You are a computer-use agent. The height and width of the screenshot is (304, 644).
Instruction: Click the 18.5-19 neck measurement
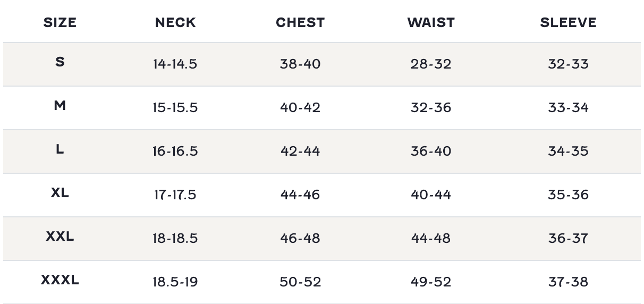point(175,282)
